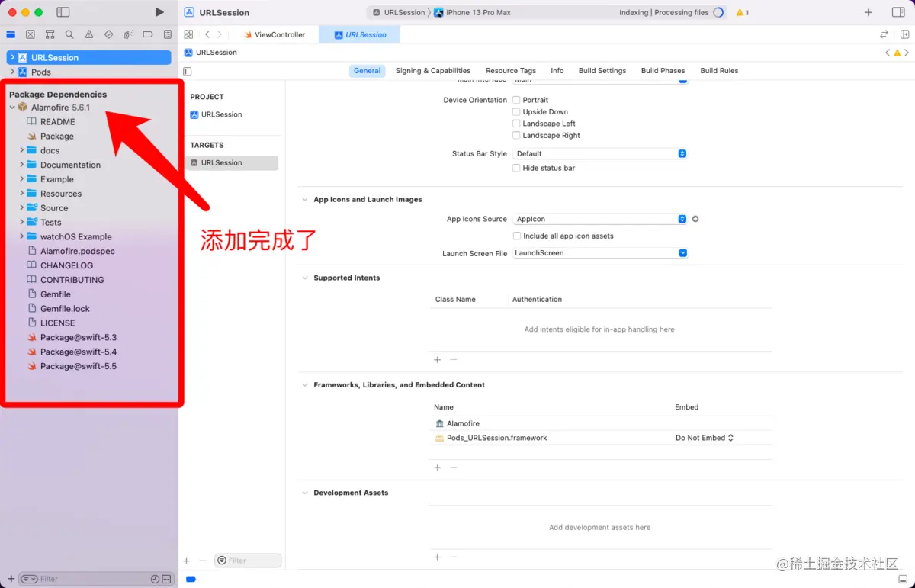Add a supported intent with plus button
Image resolution: width=915 pixels, height=588 pixels.
(x=437, y=359)
